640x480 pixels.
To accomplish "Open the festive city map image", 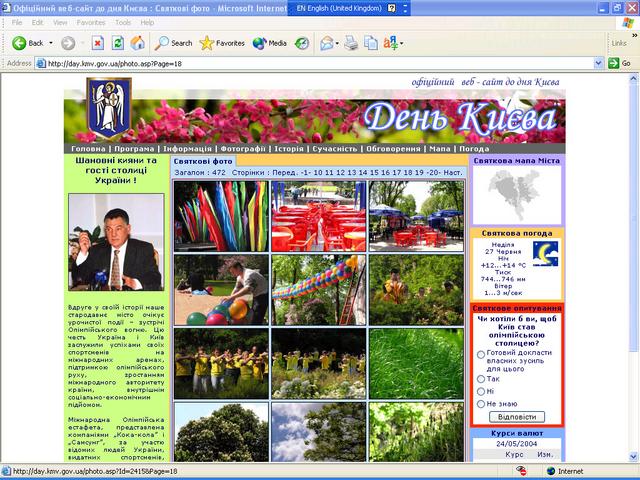I will pyautogui.click(x=517, y=195).
